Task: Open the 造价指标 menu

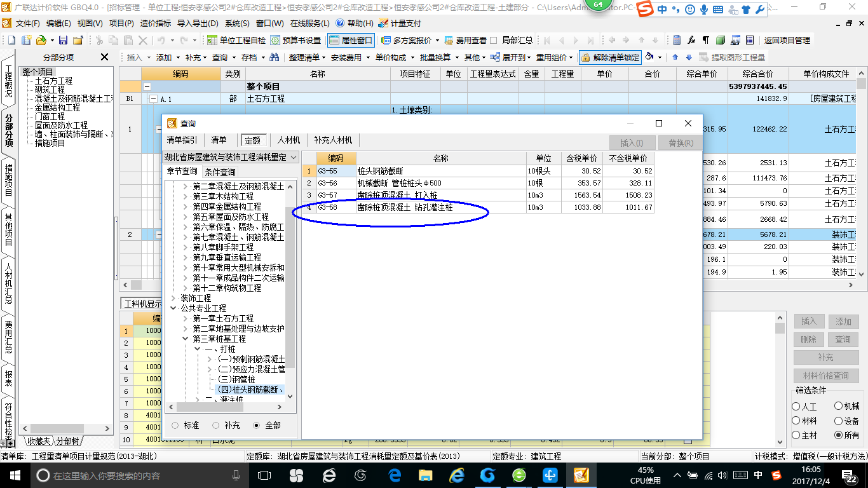Action: [x=155, y=23]
